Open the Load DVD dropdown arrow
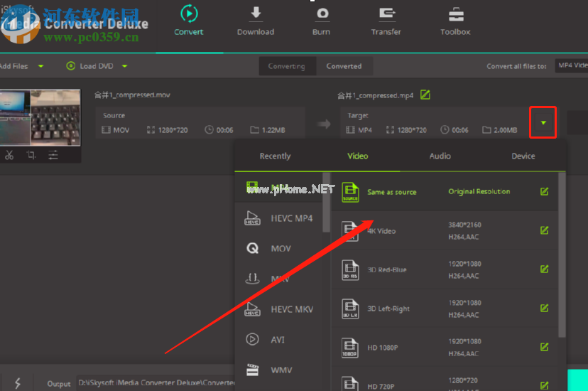Viewport: 588px width, 391px height. [124, 66]
